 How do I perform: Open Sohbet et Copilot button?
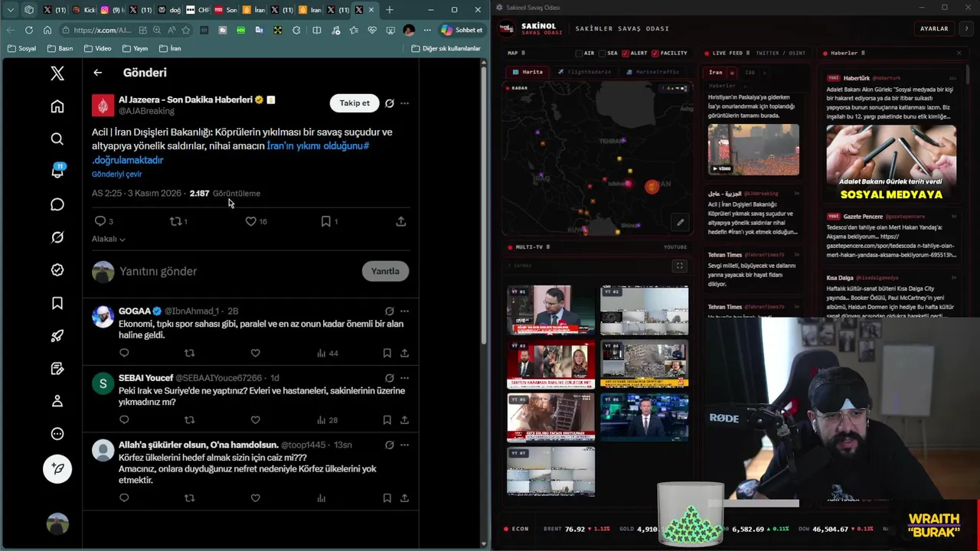click(462, 30)
